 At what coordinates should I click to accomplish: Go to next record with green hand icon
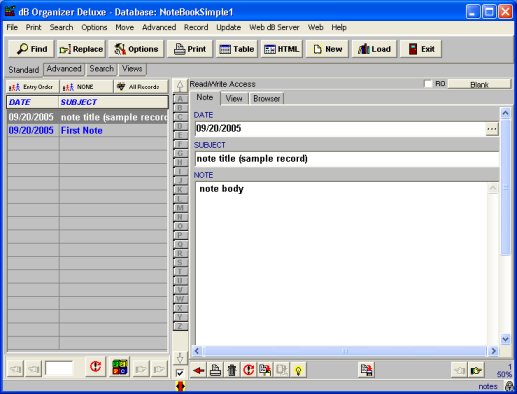tap(476, 370)
